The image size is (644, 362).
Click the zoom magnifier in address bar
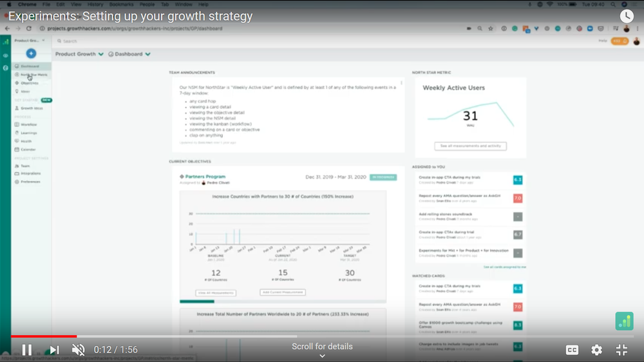click(x=480, y=28)
